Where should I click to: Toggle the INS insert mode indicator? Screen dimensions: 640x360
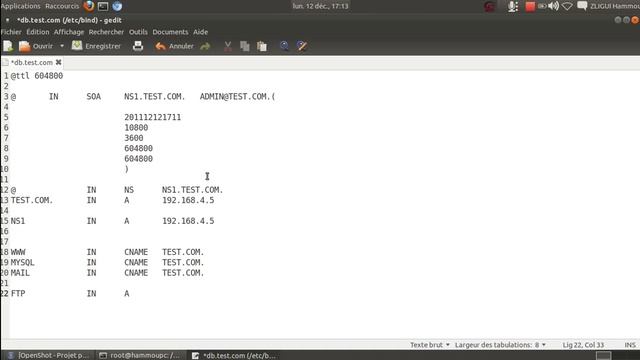pos(630,345)
